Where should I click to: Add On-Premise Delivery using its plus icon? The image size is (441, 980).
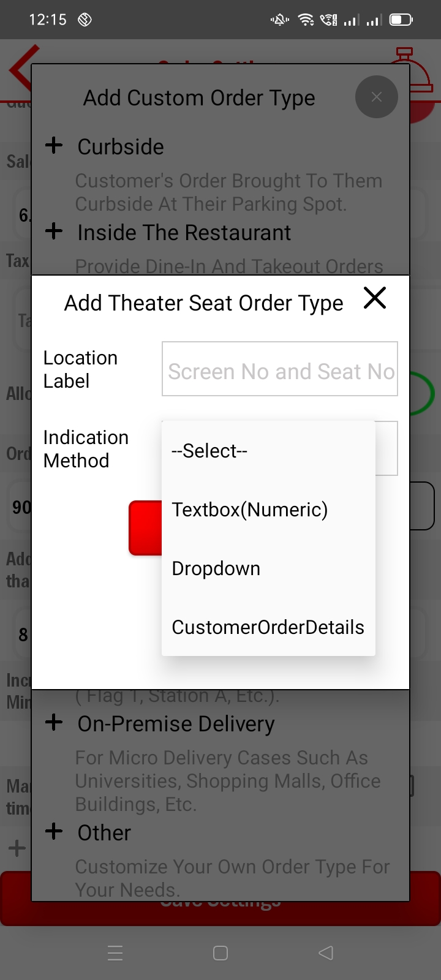(x=54, y=722)
